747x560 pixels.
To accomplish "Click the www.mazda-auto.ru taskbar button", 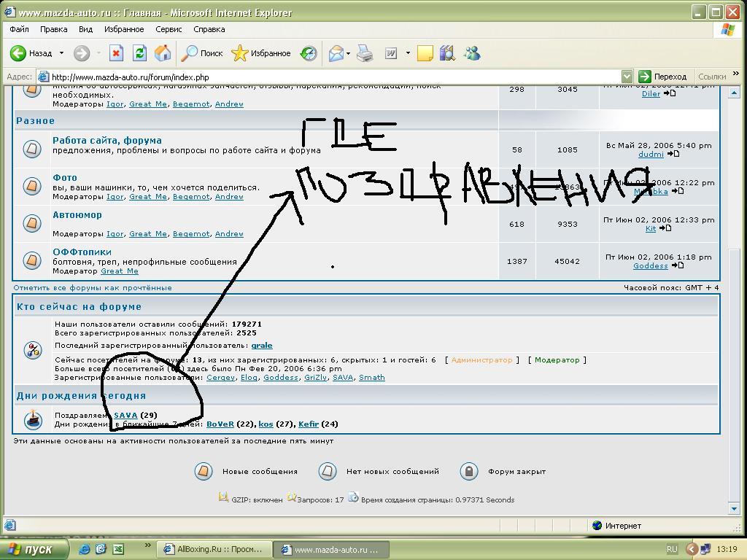I will point(332,550).
